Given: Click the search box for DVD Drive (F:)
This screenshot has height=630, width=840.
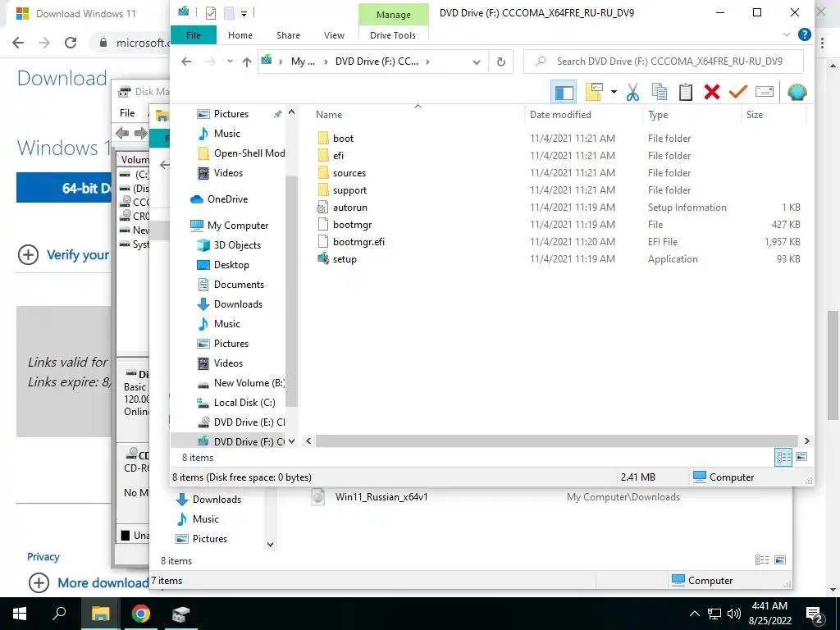Looking at the screenshot, I should coord(664,62).
